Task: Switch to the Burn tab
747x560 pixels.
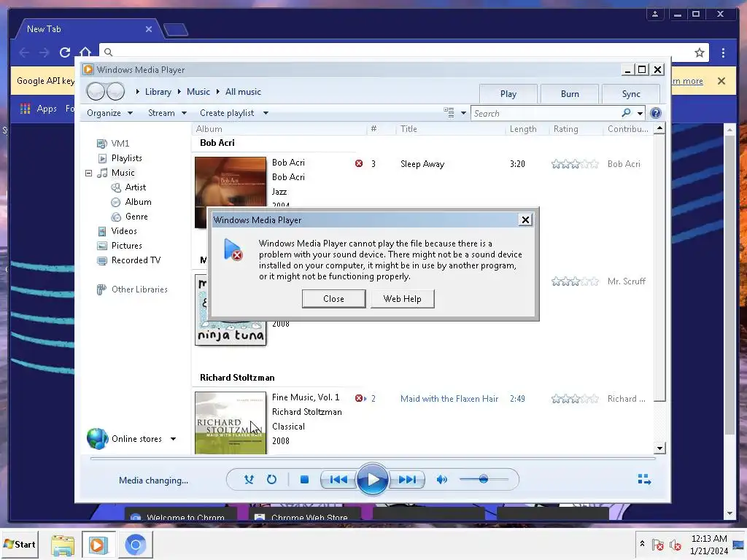Action: tap(570, 94)
